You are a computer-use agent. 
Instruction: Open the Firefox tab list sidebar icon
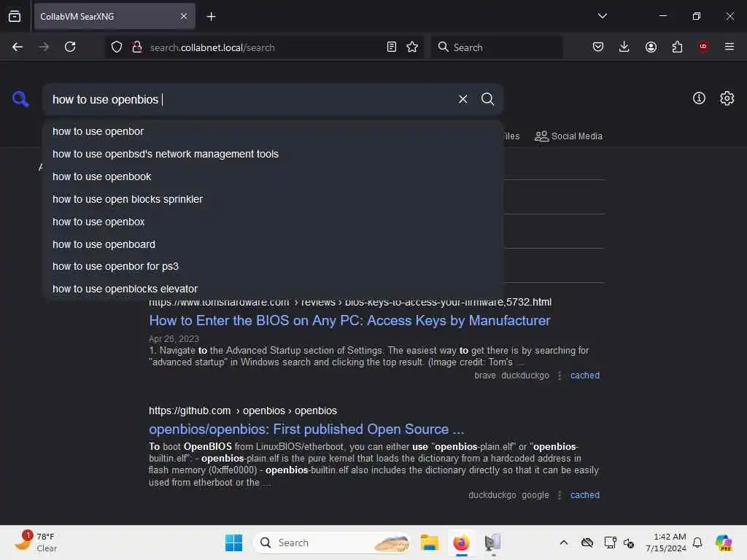click(x=15, y=16)
